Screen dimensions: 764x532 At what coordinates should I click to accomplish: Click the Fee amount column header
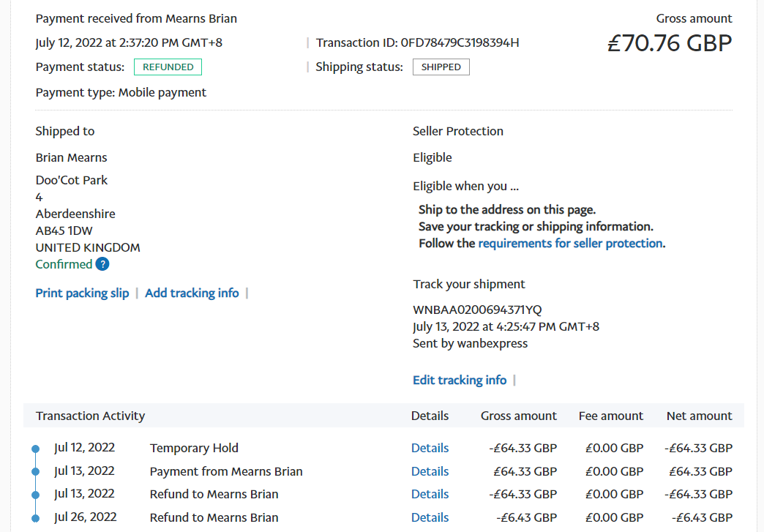[610, 416]
